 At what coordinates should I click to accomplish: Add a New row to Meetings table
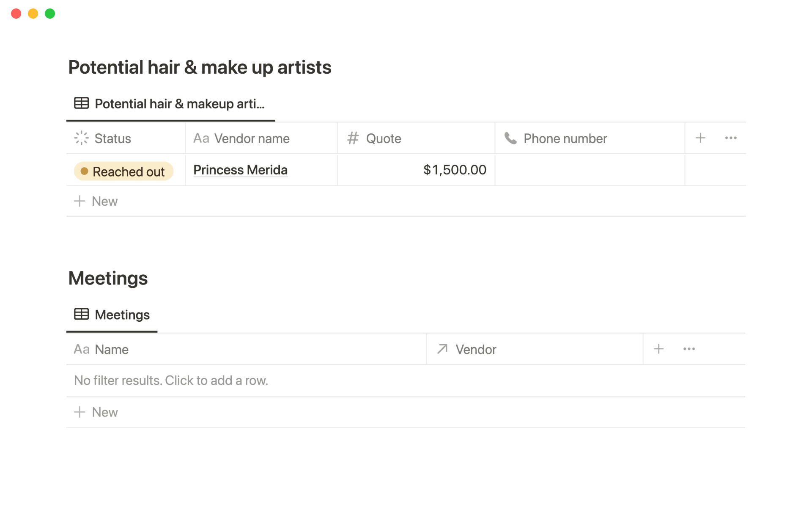(96, 412)
